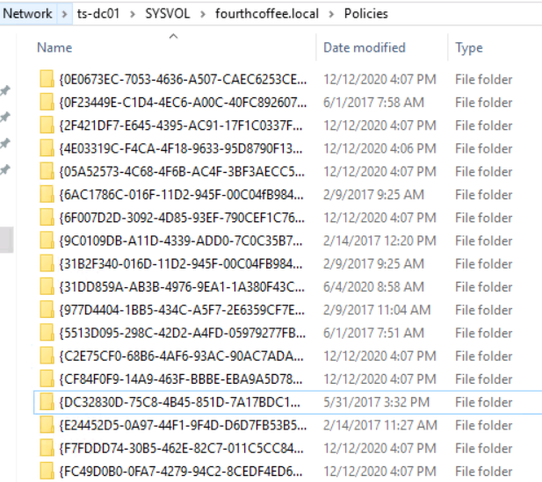Expand the chevron after fourthcoffee.local
The height and width of the screenshot is (482, 542).
331,14
